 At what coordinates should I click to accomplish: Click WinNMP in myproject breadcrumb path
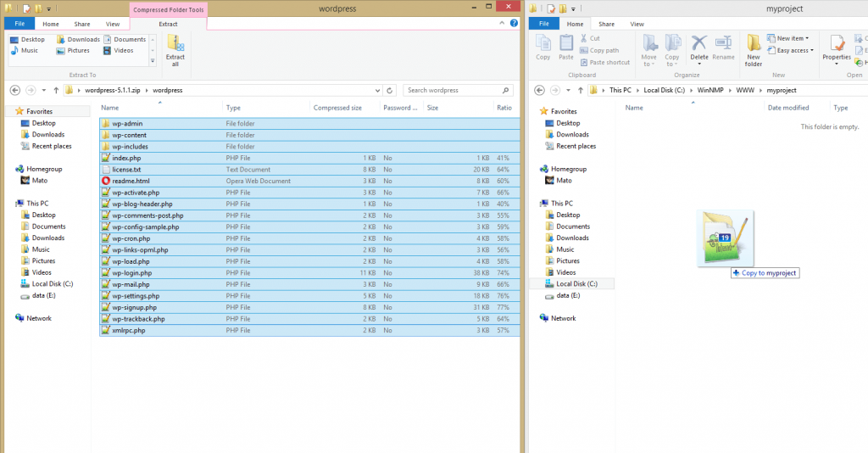710,90
